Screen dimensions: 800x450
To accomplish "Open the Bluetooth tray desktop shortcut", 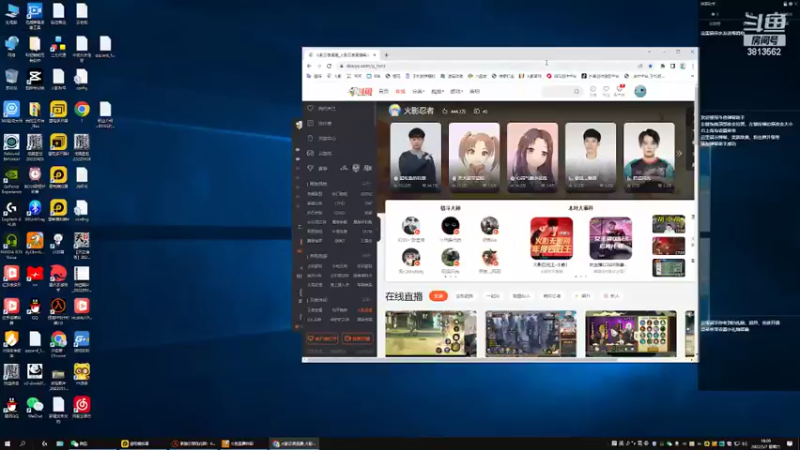I will click(35, 211).
